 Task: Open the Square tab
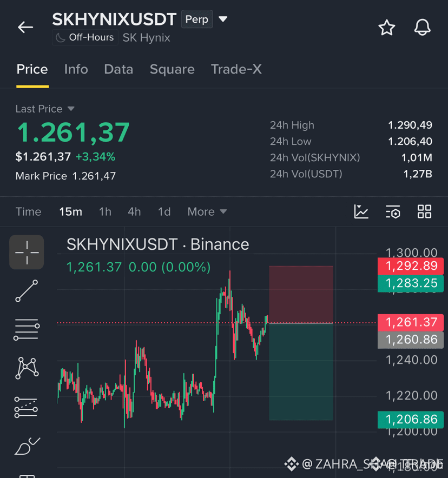pos(172,69)
